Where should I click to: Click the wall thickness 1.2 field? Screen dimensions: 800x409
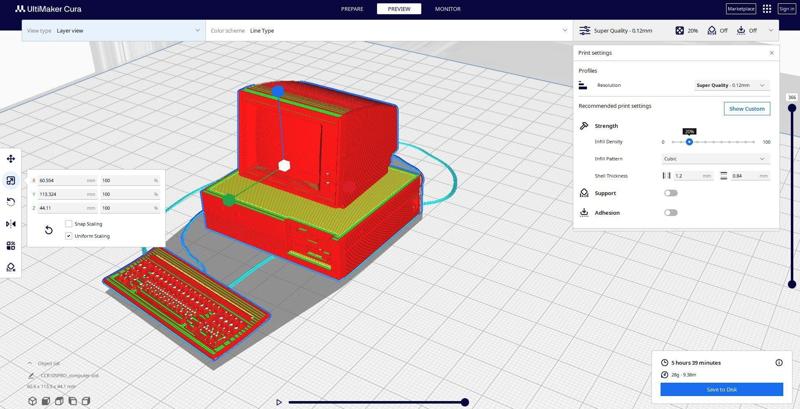[693, 176]
